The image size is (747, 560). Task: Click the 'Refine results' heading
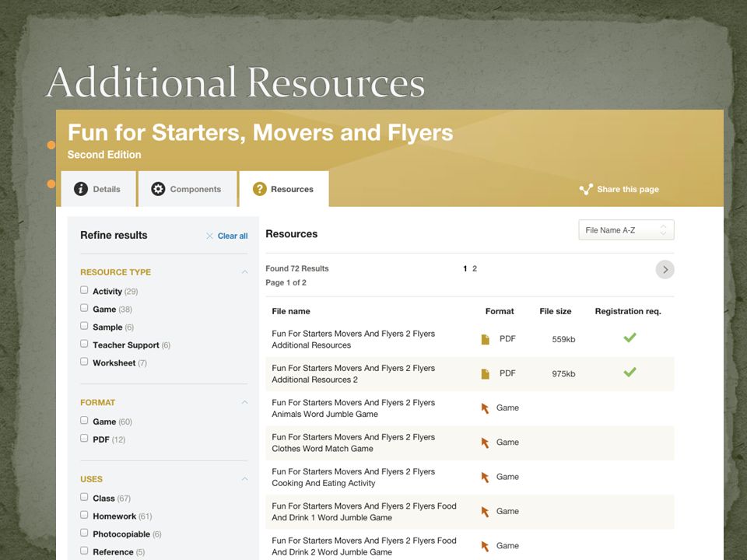[114, 235]
